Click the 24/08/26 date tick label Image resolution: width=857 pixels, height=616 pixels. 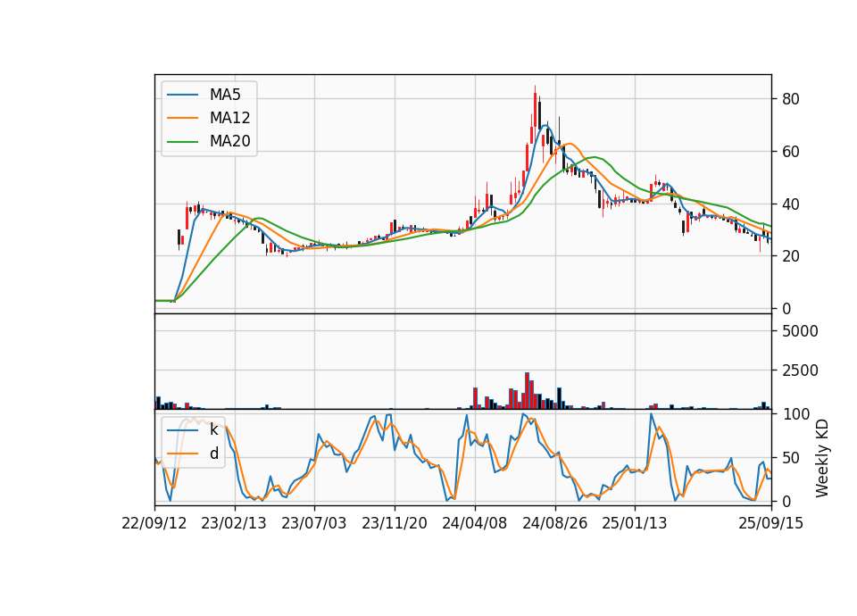point(554,523)
